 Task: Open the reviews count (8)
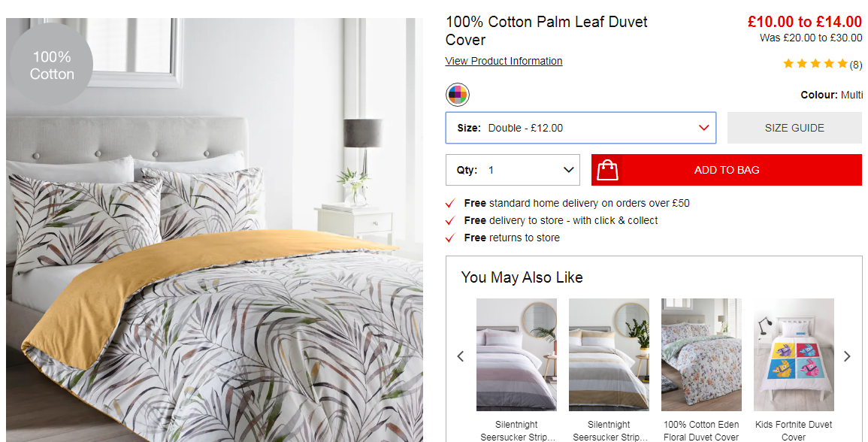coord(856,65)
